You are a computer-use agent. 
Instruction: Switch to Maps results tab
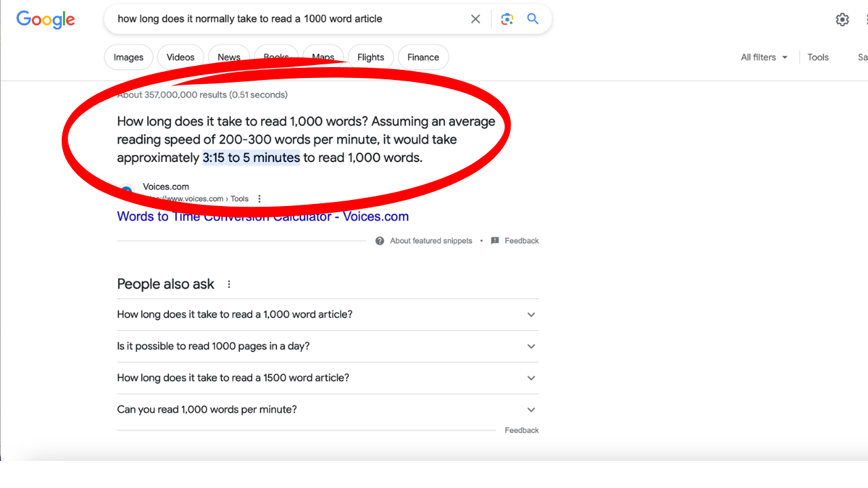pyautogui.click(x=323, y=58)
